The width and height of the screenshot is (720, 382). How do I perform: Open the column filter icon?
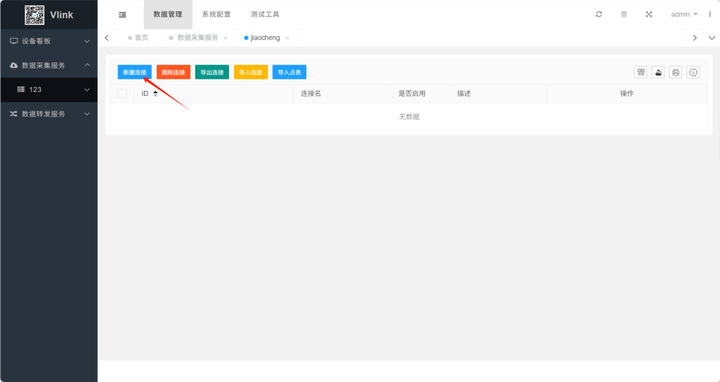click(x=641, y=72)
